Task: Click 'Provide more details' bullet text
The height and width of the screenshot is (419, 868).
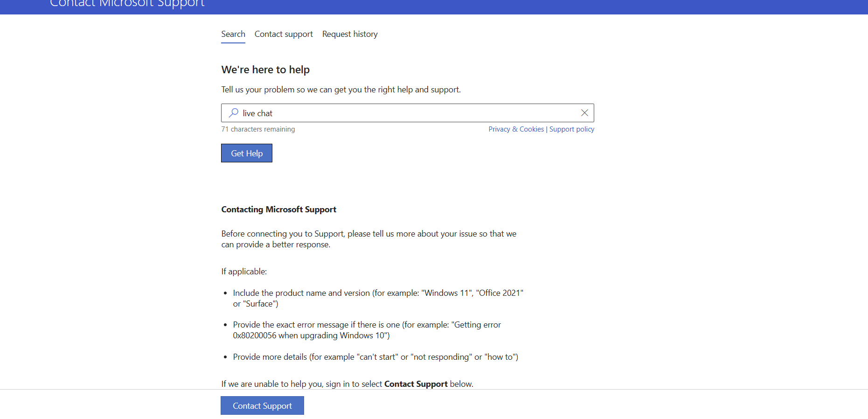Action: pyautogui.click(x=375, y=357)
